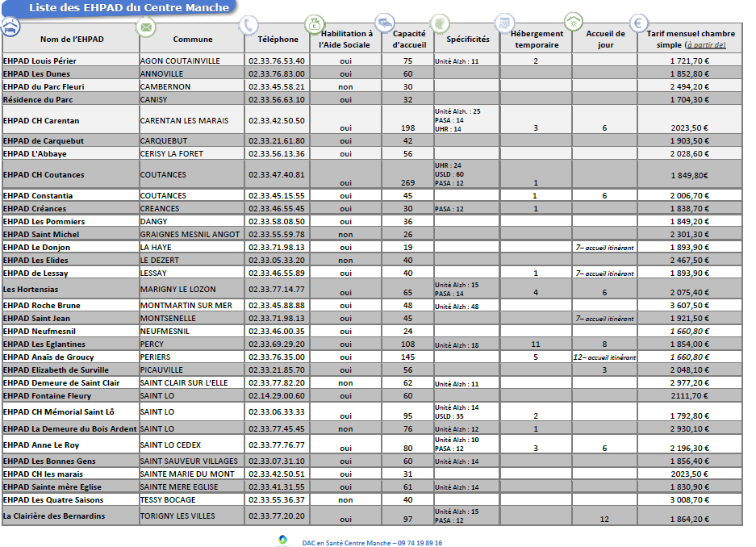This screenshot has width=756, height=547.
Task: Click the house icon beside Nom de l'EHPAD
Action: tap(10, 27)
